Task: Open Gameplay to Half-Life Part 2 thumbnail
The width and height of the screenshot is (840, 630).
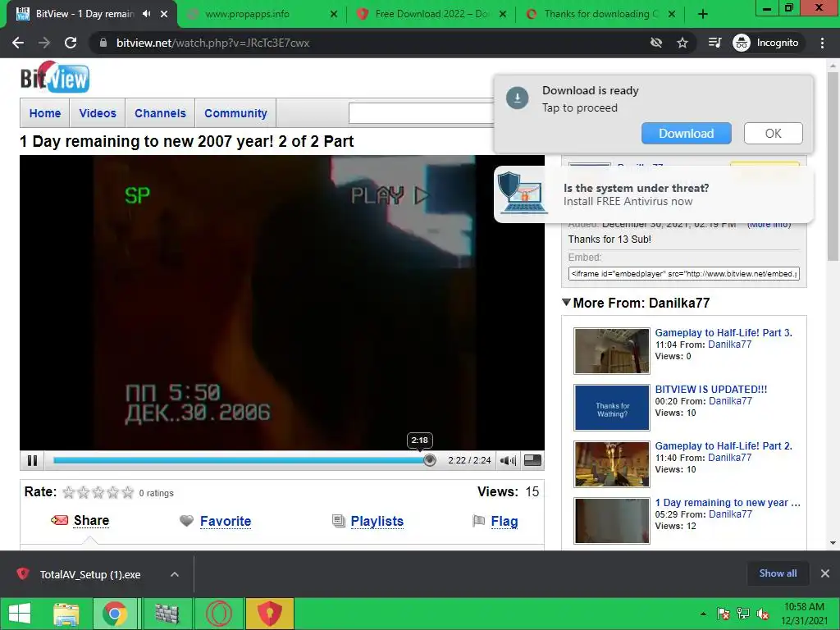Action: click(612, 464)
